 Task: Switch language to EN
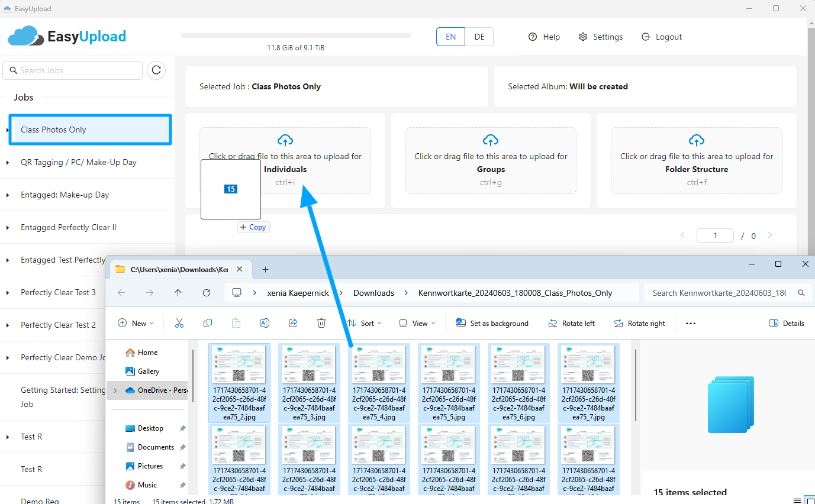coord(451,37)
